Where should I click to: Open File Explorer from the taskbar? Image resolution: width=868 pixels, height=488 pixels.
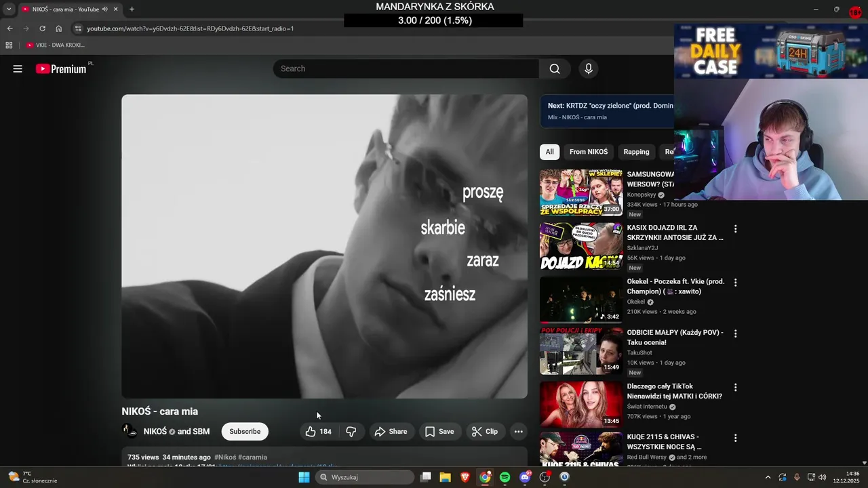pos(446,477)
